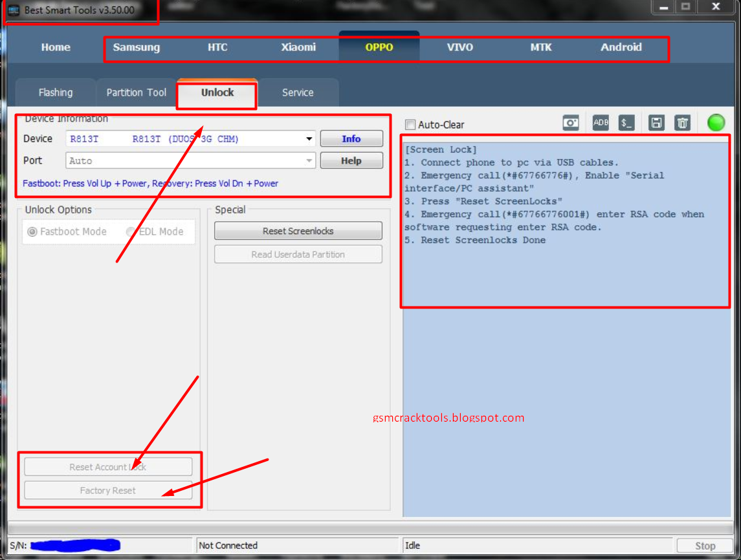Click the green status indicator circle
The height and width of the screenshot is (560, 741).
pos(716,123)
